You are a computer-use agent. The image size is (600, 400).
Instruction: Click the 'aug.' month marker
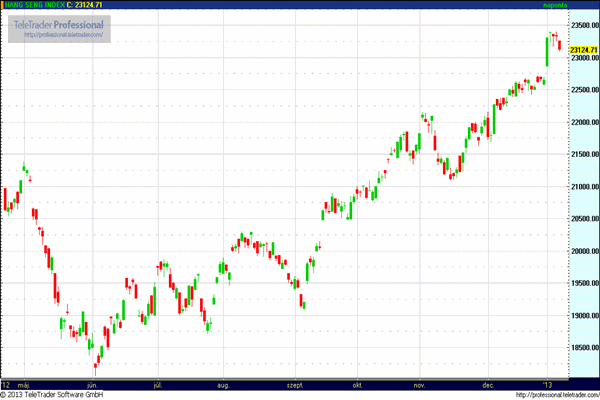click(x=223, y=383)
